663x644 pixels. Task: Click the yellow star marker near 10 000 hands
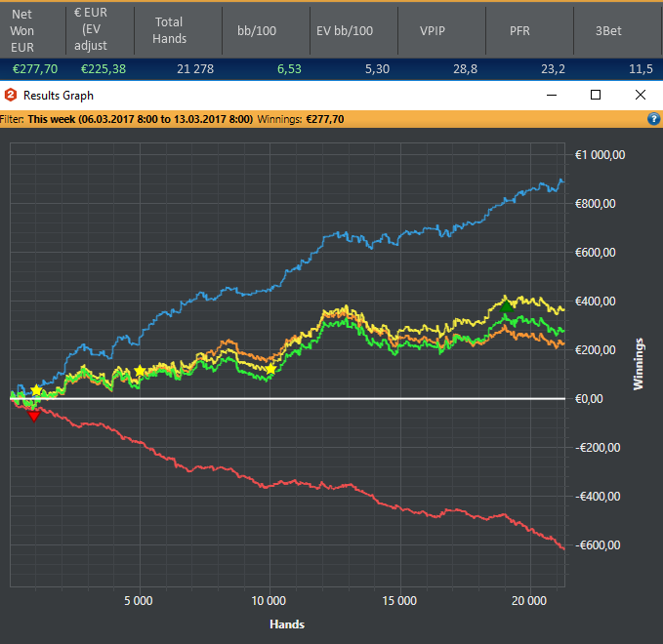click(x=270, y=369)
